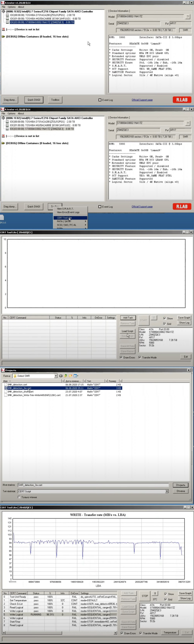Click Diag dump button in upper R.tester window

coord(10,100)
